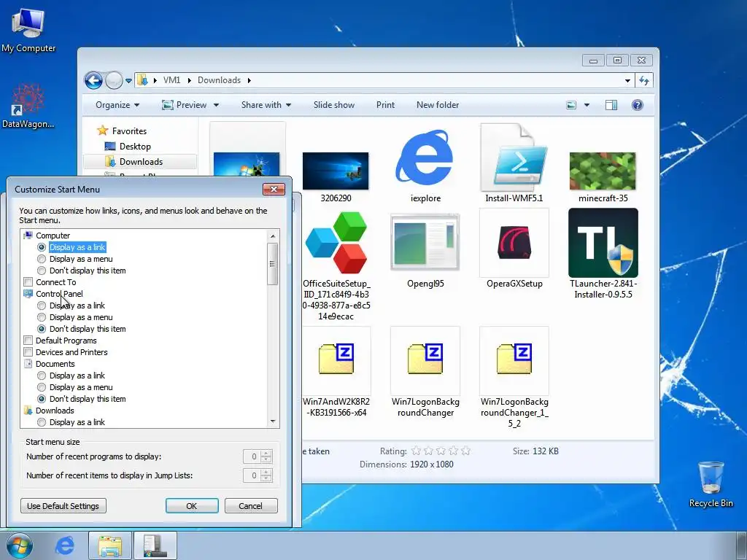Expand the Downloads breadcrumb arrow
Viewport: 747px width, 560px height.
click(x=249, y=80)
